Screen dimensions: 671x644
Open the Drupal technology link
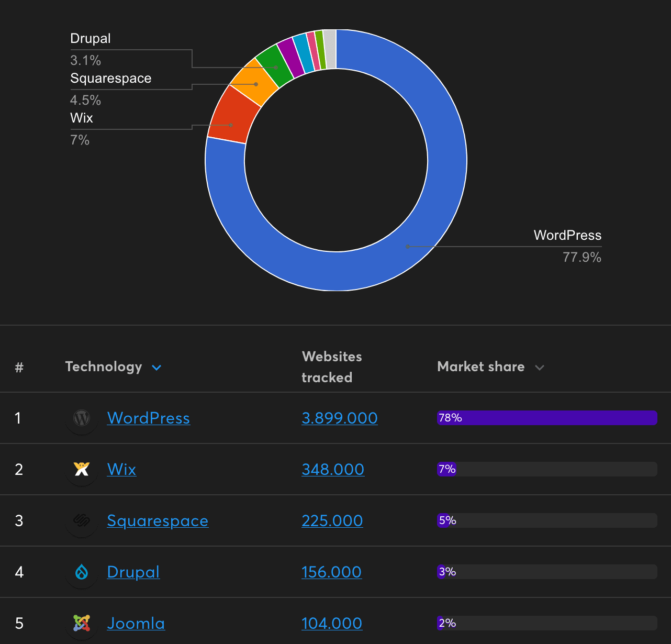133,572
